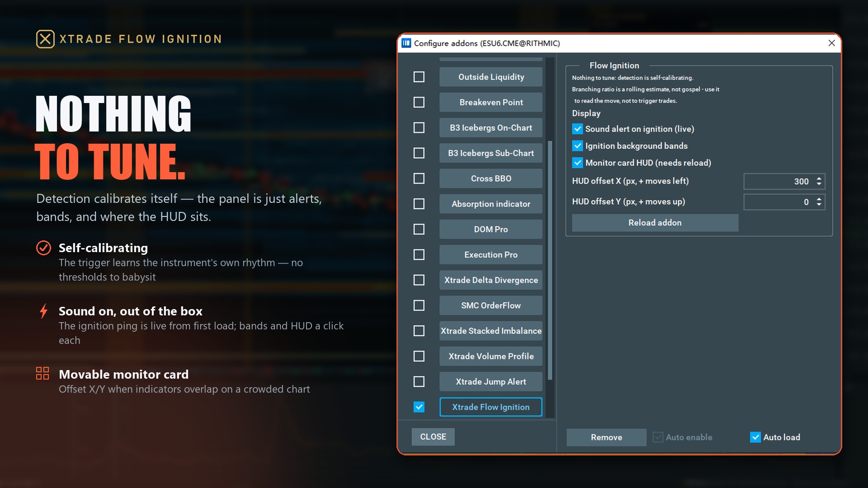Tick the Xtrade Stacked Imbalance checkbox
This screenshot has width=868, height=488.
(x=419, y=331)
